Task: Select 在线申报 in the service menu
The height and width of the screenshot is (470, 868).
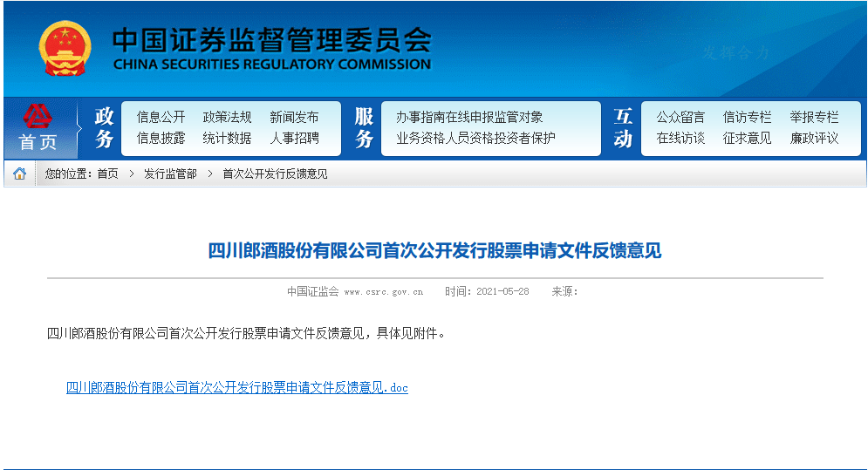Action: click(x=469, y=118)
